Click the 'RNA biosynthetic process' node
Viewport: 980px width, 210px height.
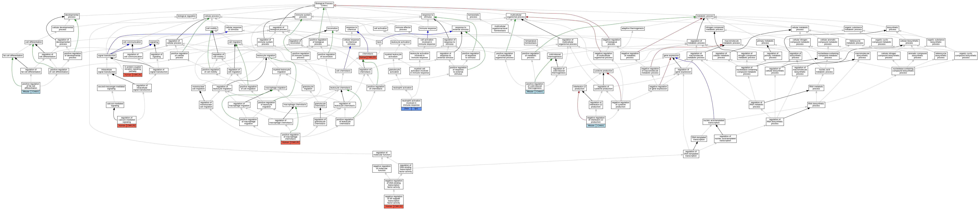pyautogui.click(x=816, y=105)
